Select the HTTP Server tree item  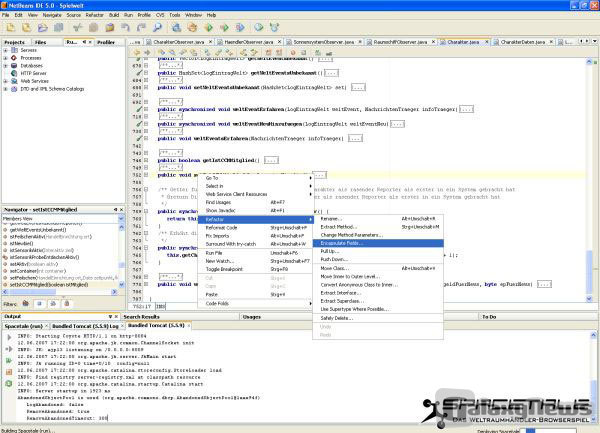pyautogui.click(x=33, y=73)
